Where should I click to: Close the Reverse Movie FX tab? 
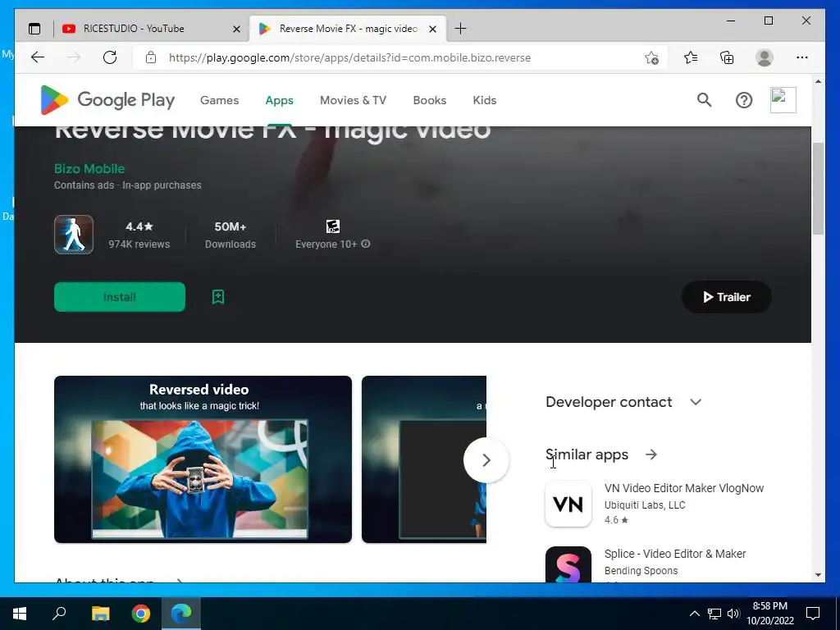coord(433,29)
